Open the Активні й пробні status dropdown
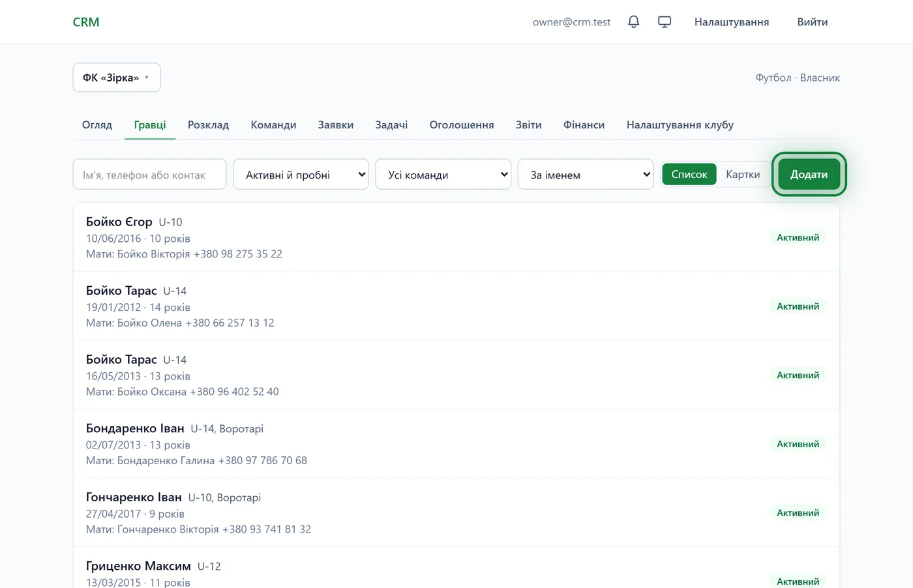Viewport: 913px width, 588px height. (301, 175)
